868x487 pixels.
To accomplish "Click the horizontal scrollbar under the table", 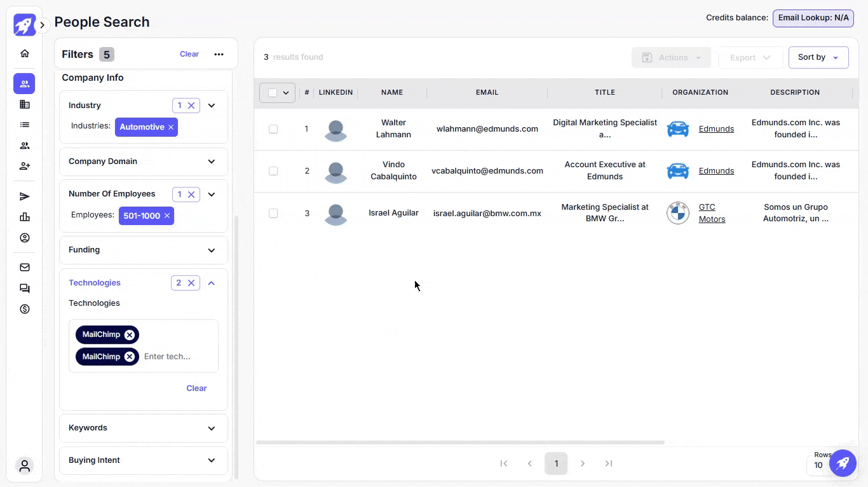I will (x=460, y=442).
